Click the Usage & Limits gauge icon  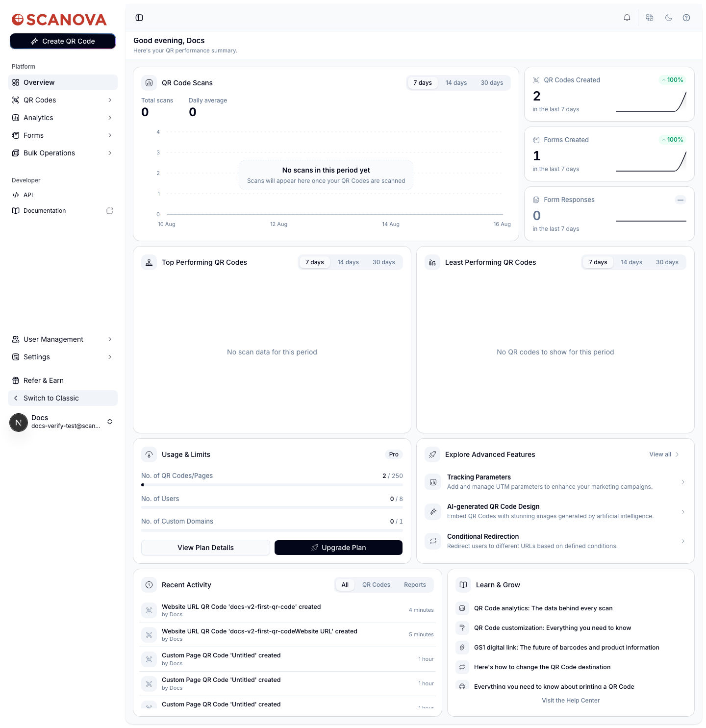click(x=149, y=454)
